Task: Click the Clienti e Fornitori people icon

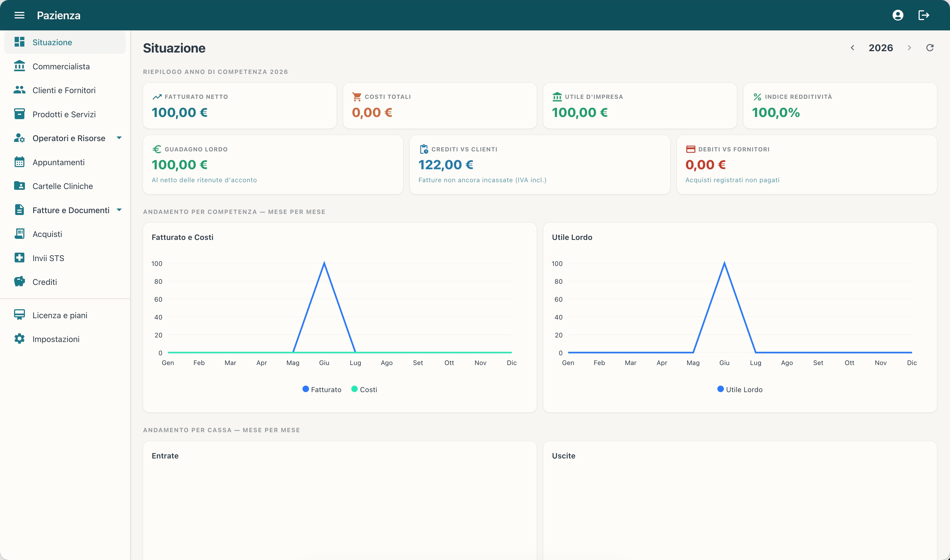Action: click(19, 90)
